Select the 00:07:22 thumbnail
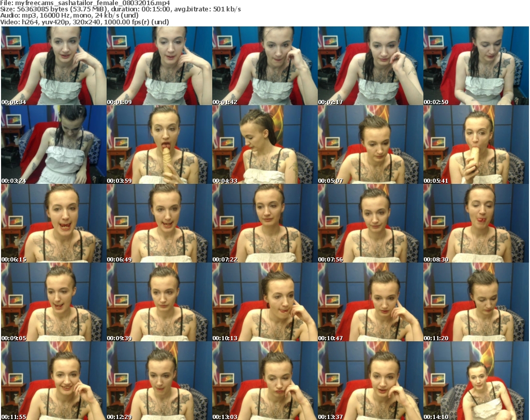Screen dimensions: 530x420 264,224
